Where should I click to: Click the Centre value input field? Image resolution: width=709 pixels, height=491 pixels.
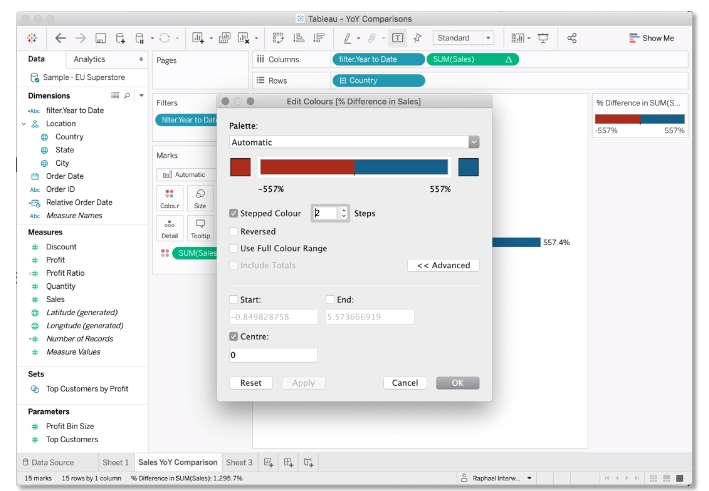273,355
